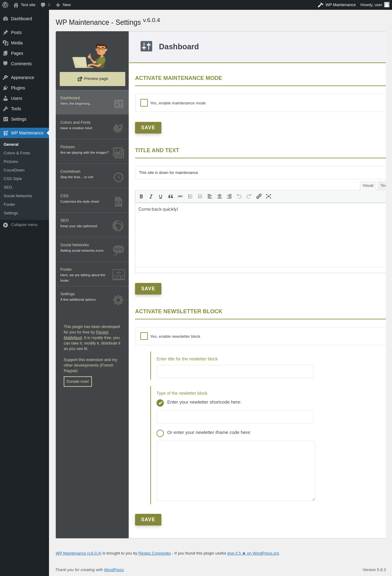
Task: Open Footer panel in plugin sidebar
Action: coord(92,274)
